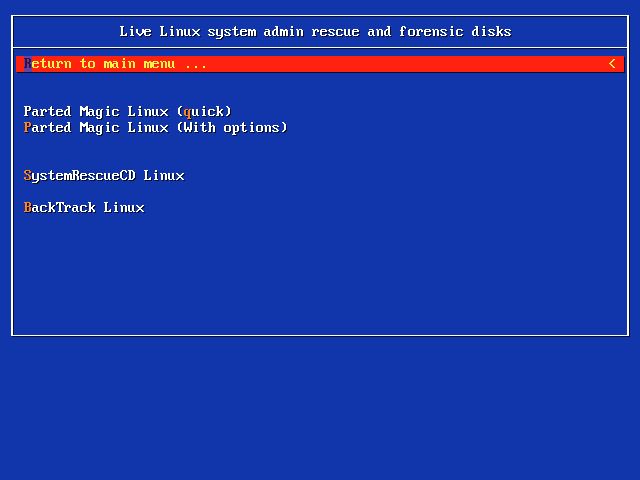This screenshot has width=640, height=480.
Task: Boot Parted Magic Linux (quick)
Action: point(127,112)
